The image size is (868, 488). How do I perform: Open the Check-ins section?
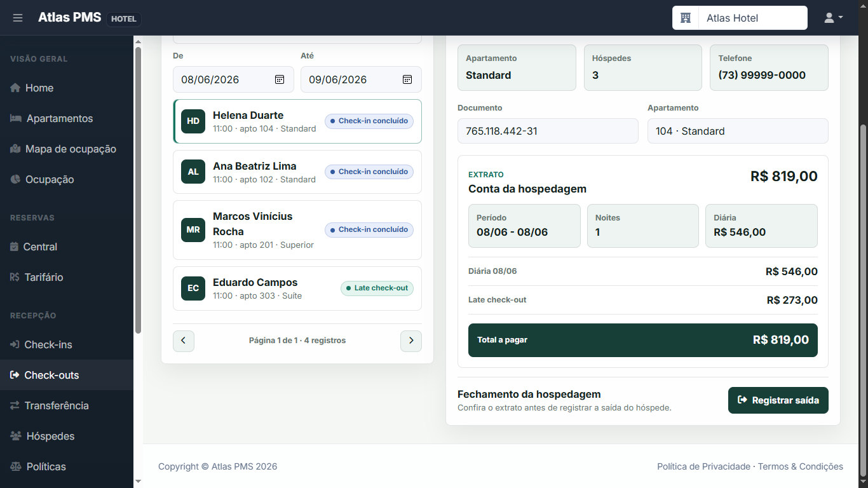point(67,344)
